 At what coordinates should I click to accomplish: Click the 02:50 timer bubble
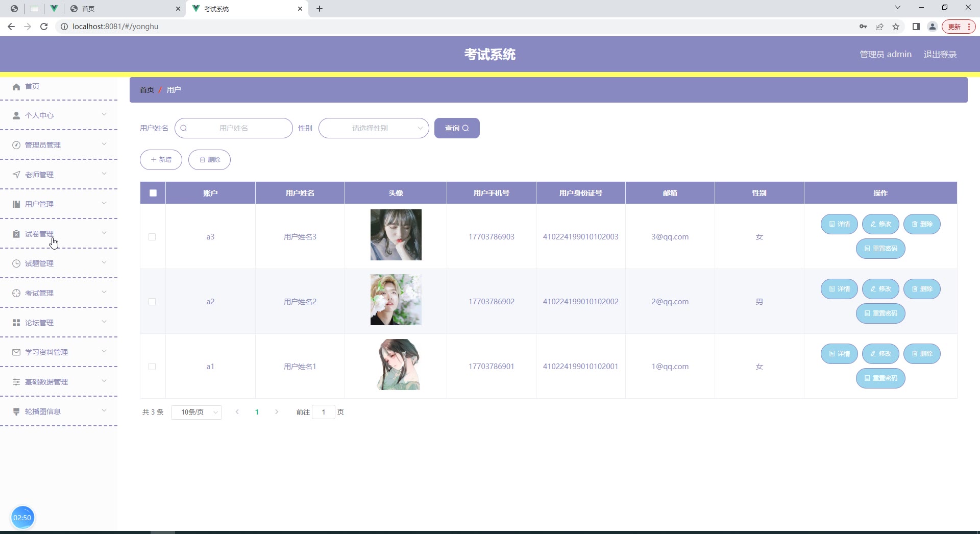click(22, 518)
